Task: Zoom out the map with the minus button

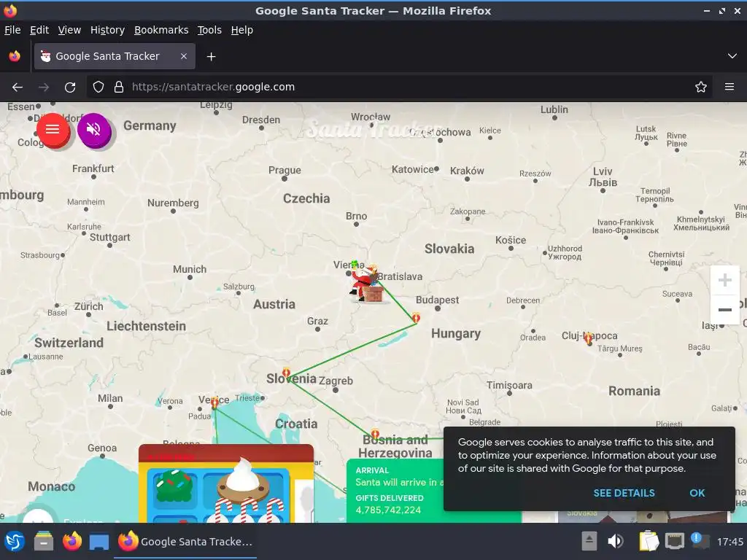Action: tap(724, 309)
